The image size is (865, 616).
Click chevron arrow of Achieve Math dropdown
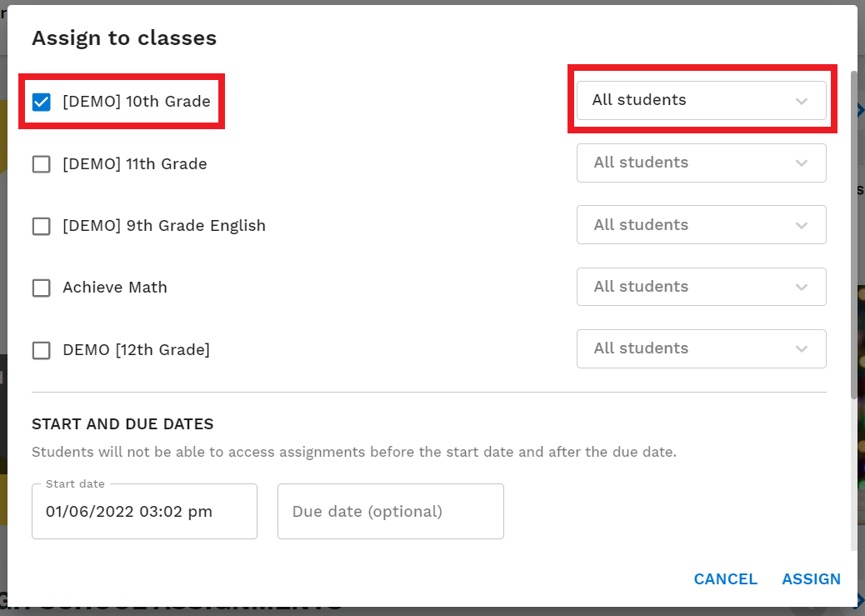(x=802, y=288)
